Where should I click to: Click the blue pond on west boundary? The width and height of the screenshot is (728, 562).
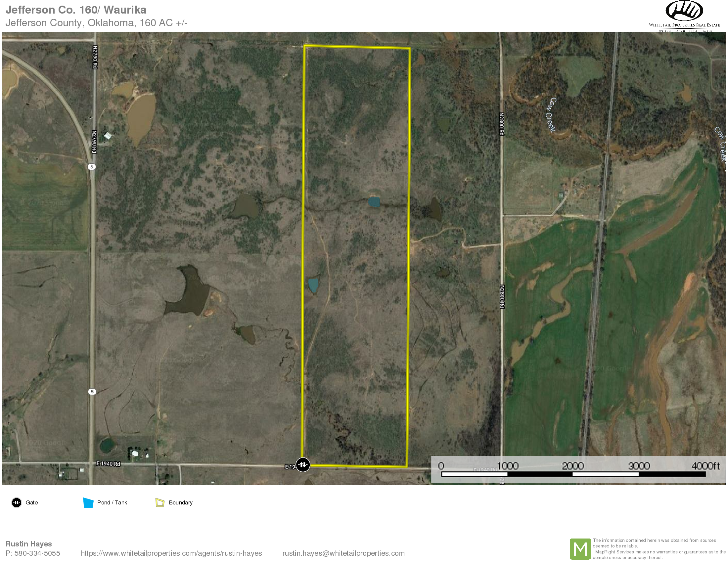[x=313, y=285]
